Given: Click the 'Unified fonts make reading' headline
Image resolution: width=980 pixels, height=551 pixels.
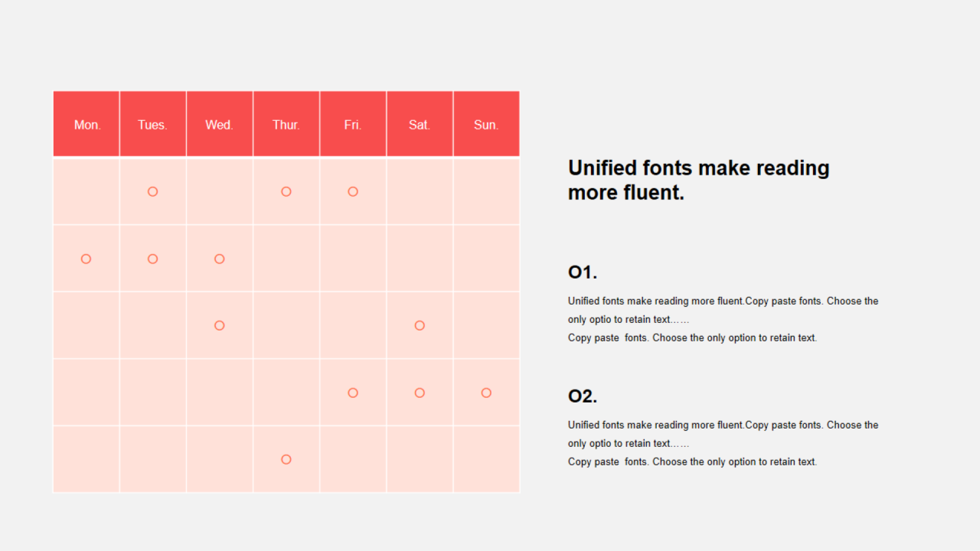Looking at the screenshot, I should 698,180.
